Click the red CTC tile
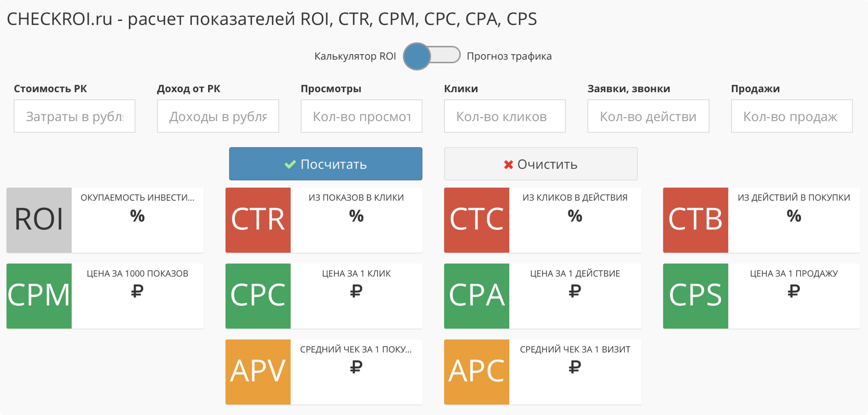This screenshot has height=415, width=868. tap(476, 220)
